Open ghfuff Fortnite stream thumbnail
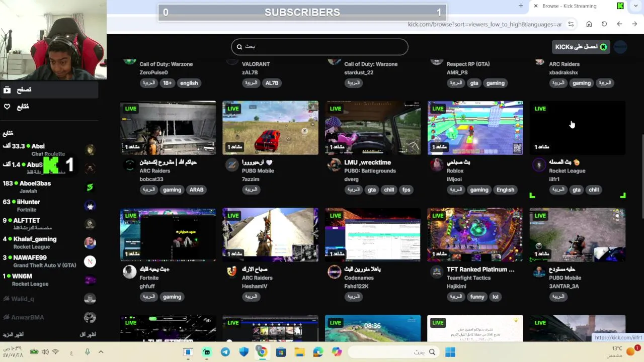644x362 pixels. pyautogui.click(x=168, y=235)
